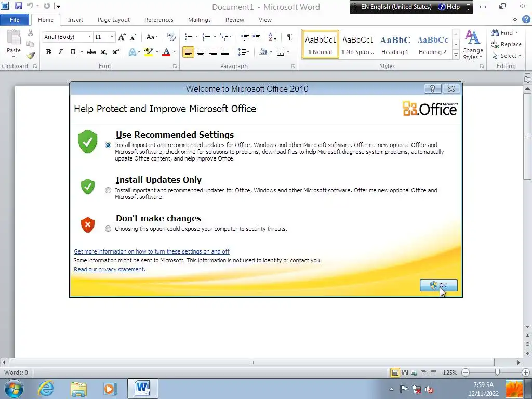Screen dimensions: 532x399
Task: Toggle Underline formatting
Action: 73,52
